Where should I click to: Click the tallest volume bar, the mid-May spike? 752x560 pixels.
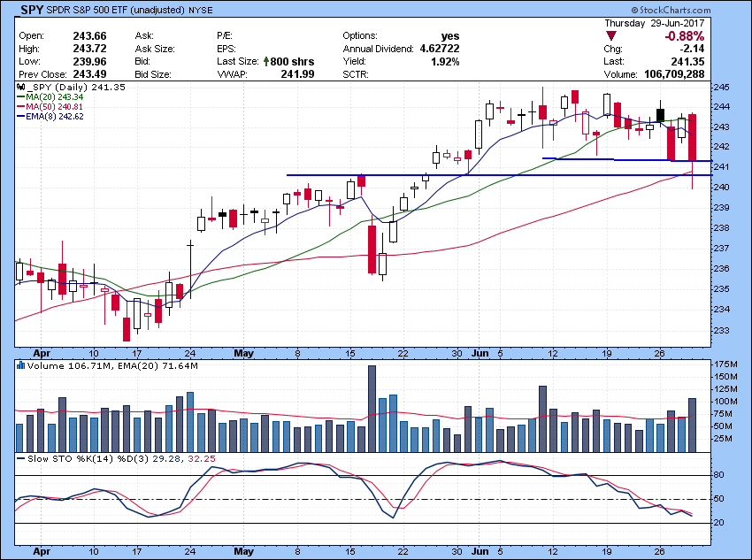[x=372, y=409]
